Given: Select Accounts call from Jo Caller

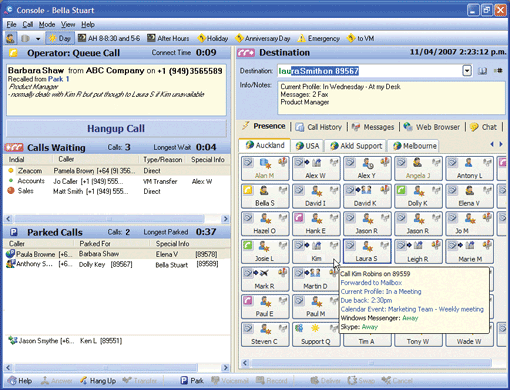Looking at the screenshot, I should click(117, 181).
